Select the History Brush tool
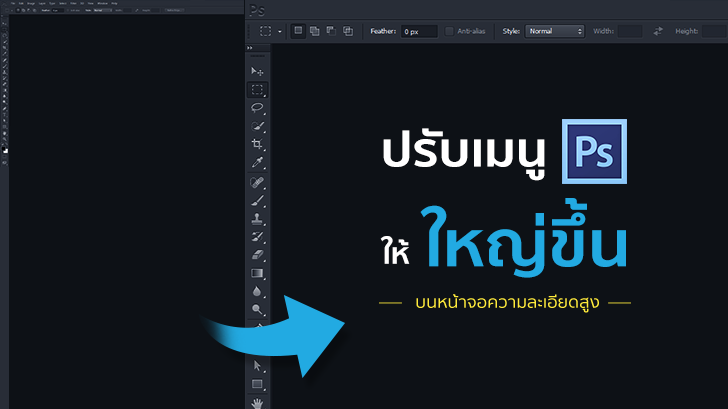The height and width of the screenshot is (409, 728). click(x=257, y=237)
